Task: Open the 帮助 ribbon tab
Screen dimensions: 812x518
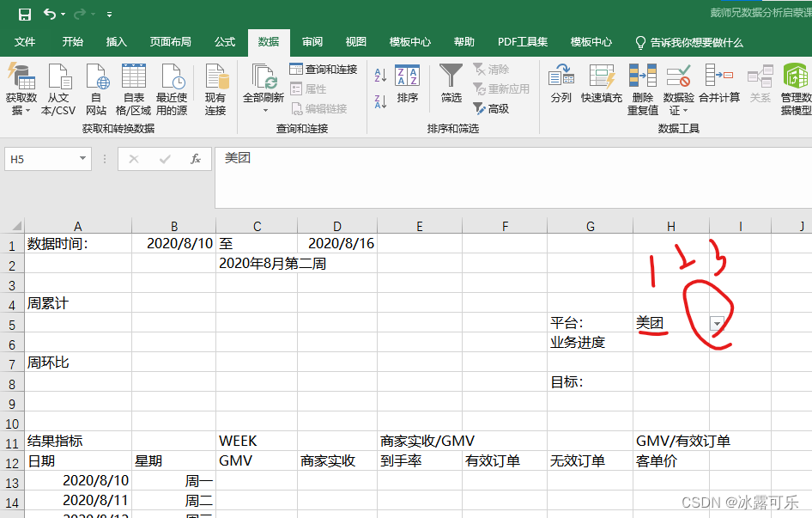Action: pyautogui.click(x=464, y=42)
